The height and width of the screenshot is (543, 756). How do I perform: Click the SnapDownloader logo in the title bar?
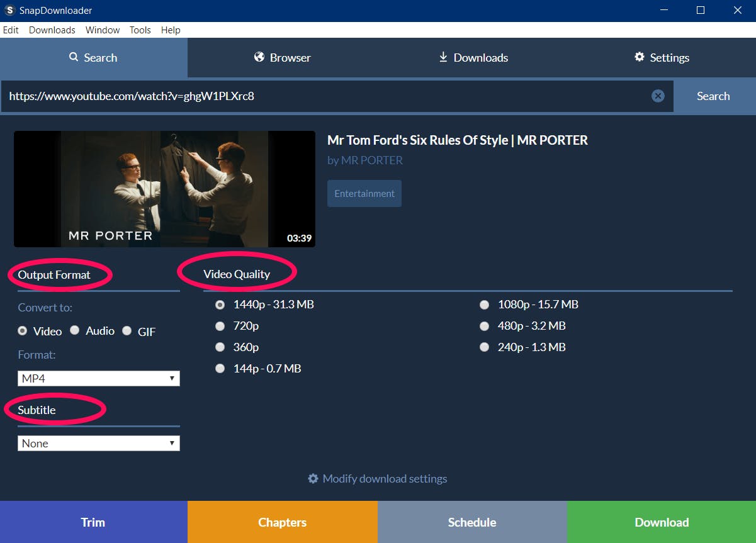(x=9, y=11)
